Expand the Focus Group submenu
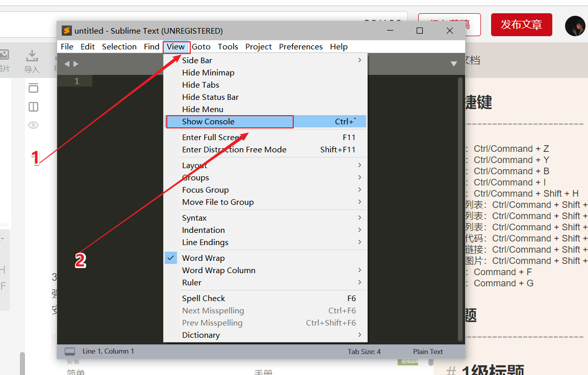 coord(265,190)
